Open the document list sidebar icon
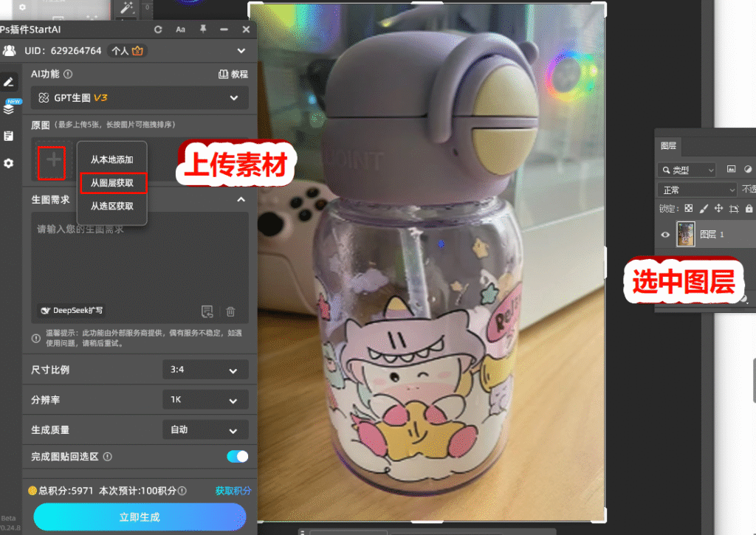The height and width of the screenshot is (535, 756). tap(9, 136)
